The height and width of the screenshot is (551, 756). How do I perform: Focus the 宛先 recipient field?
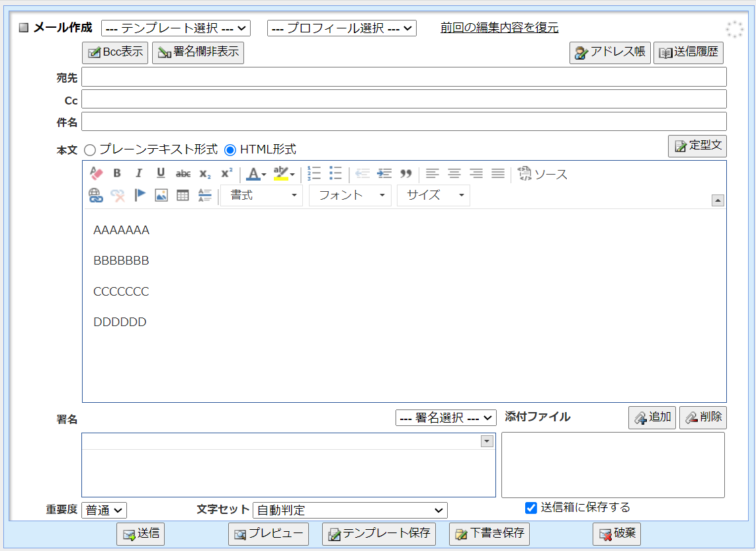tap(404, 77)
